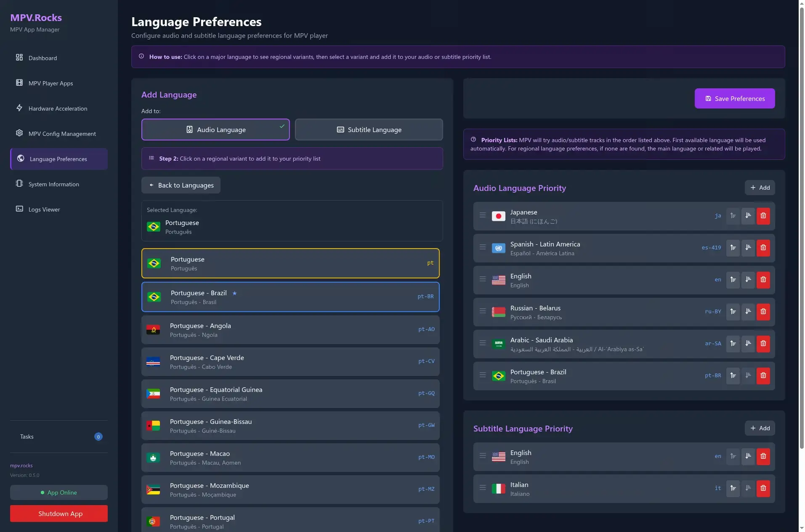Move English audio language down in priority

(748, 280)
